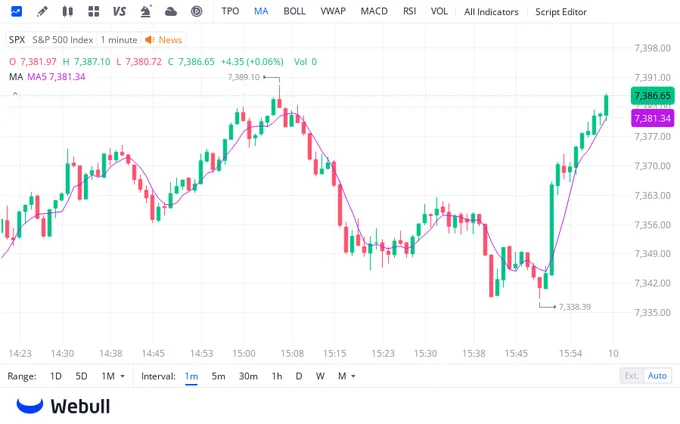Click the O 7,381.97 open value
Screen dimensions: 680x424
(33, 62)
